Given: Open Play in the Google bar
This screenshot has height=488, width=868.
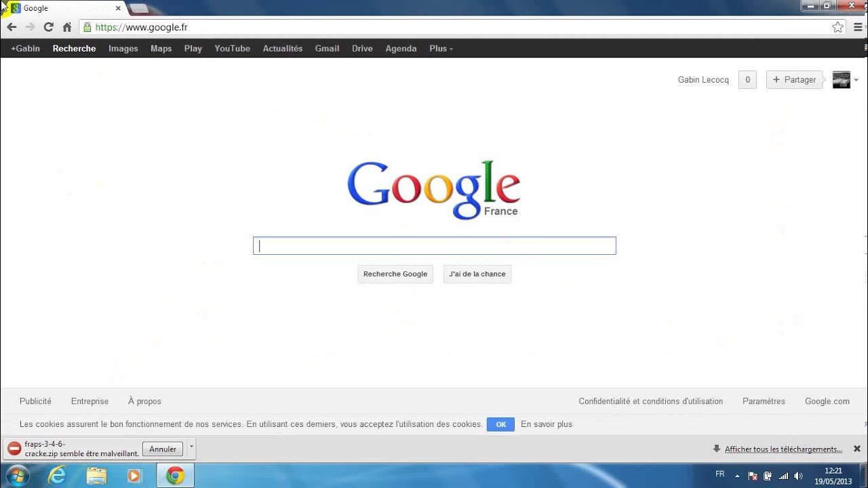Looking at the screenshot, I should 193,48.
